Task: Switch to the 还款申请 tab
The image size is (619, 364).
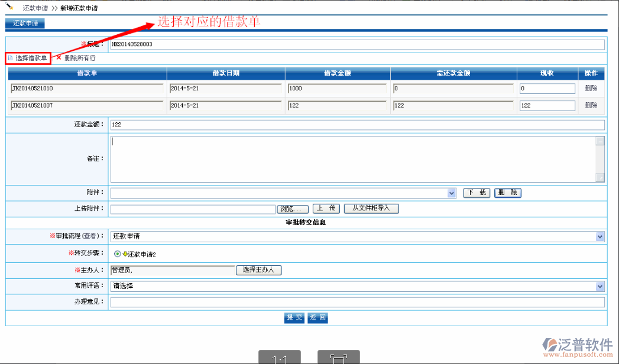Action: coord(25,24)
